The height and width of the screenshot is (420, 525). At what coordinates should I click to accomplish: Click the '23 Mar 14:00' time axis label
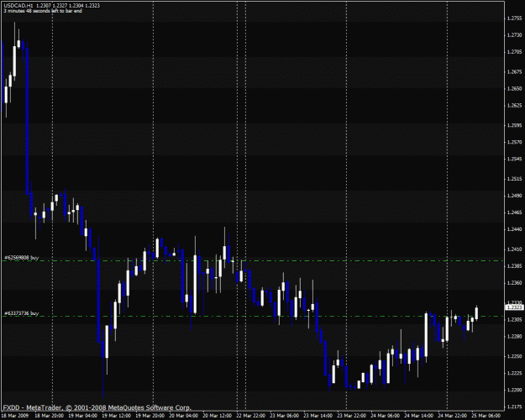(318, 416)
